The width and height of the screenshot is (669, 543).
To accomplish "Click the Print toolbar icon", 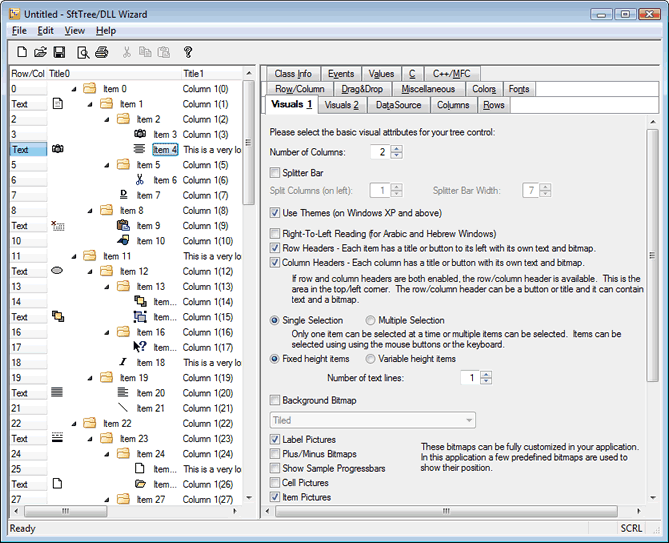I will [x=102, y=52].
